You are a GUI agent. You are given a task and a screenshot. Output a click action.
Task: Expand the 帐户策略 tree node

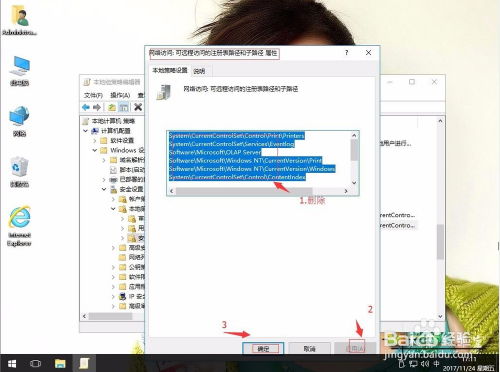click(x=114, y=199)
